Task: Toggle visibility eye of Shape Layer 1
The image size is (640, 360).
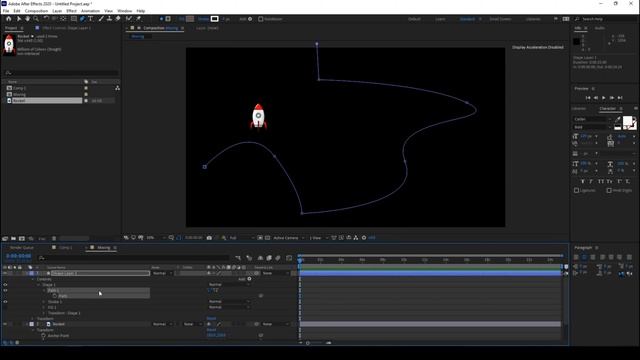Action: (x=5, y=273)
